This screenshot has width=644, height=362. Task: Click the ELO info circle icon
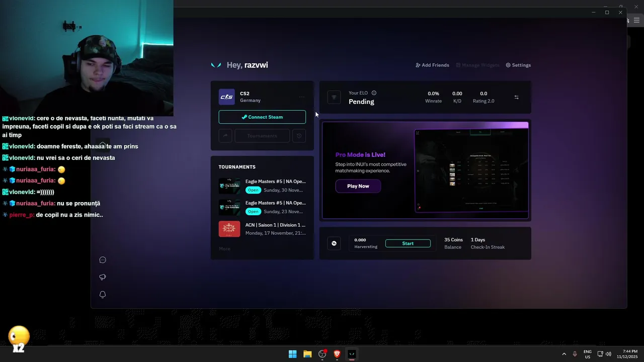[374, 93]
